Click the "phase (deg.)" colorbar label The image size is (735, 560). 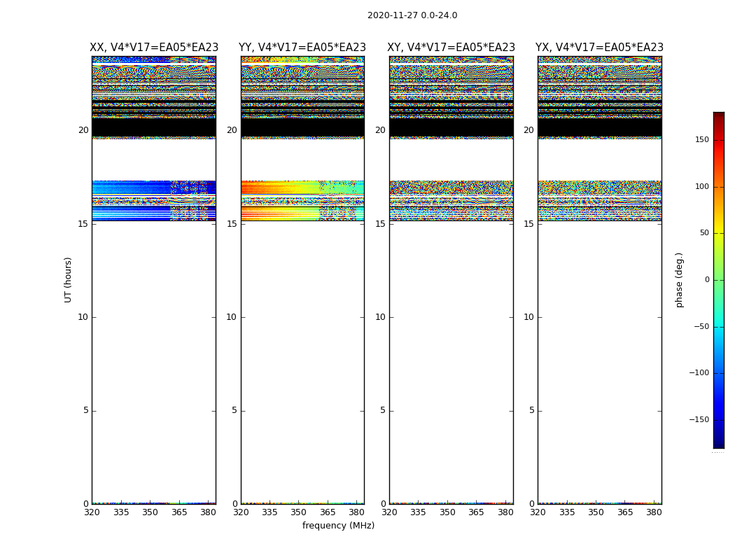click(x=679, y=280)
